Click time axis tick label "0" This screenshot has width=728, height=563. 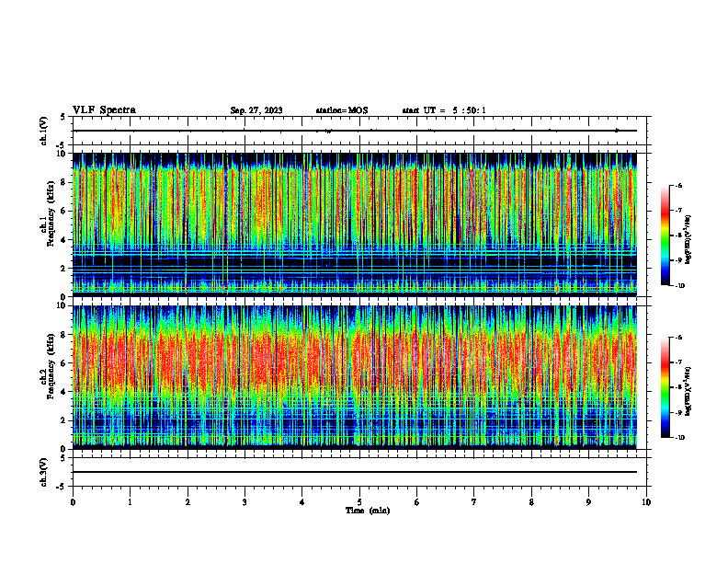tap(73, 502)
